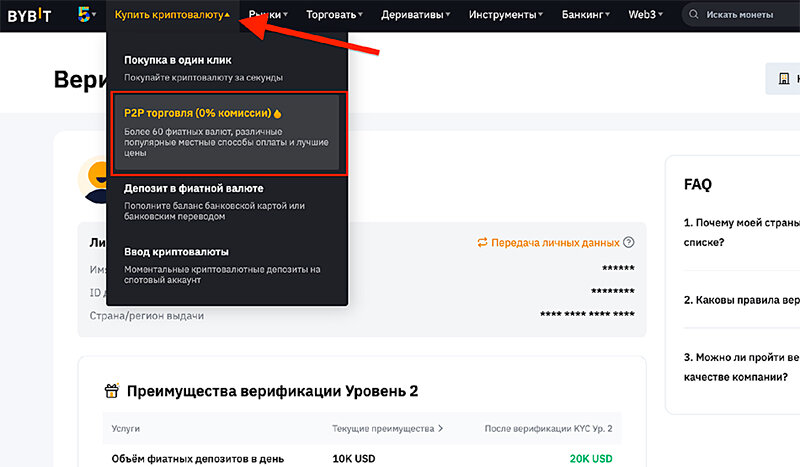Click the flame icon next to P2P торговля
This screenshot has width=800, height=467.
tap(278, 113)
